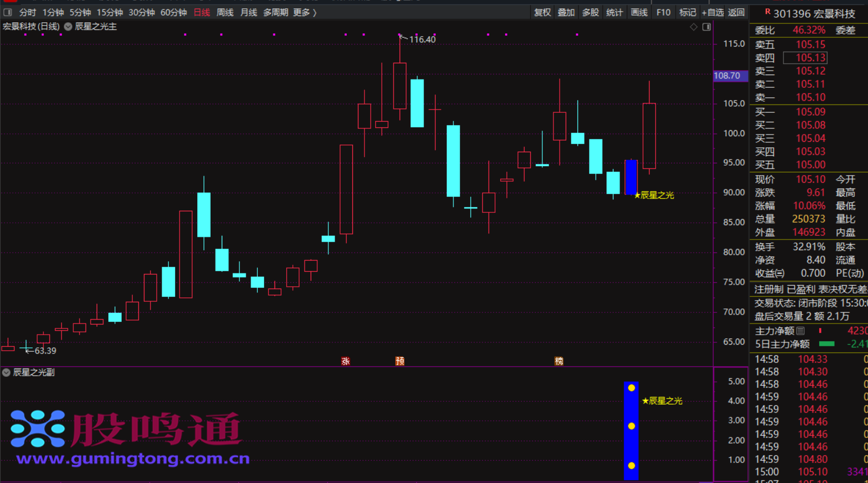This screenshot has height=483, width=868.
Task: Click the R margin-trading badge beside 301396
Action: coord(767,12)
